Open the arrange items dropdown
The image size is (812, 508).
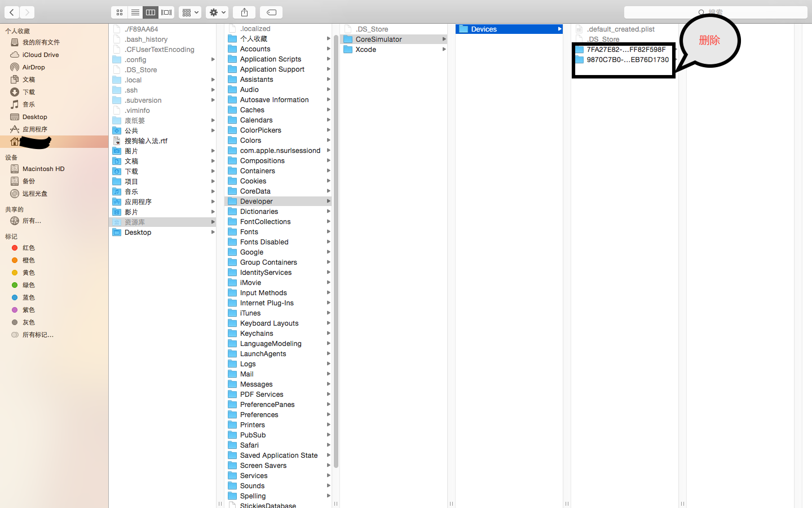click(190, 12)
